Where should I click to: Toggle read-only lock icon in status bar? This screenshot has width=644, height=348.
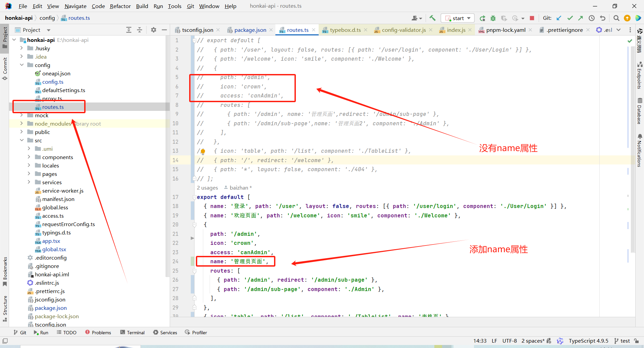(636, 341)
